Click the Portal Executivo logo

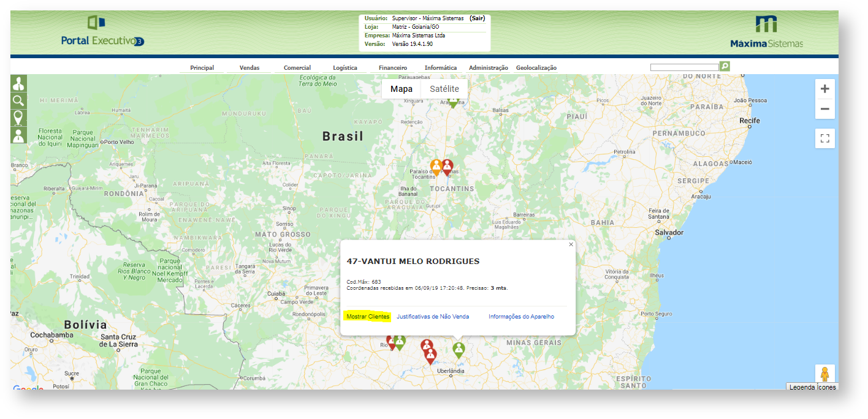pyautogui.click(x=102, y=32)
